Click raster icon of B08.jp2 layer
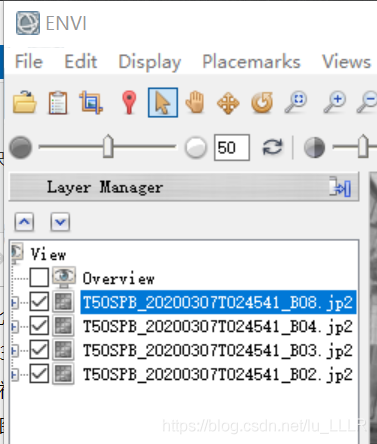 (63, 302)
